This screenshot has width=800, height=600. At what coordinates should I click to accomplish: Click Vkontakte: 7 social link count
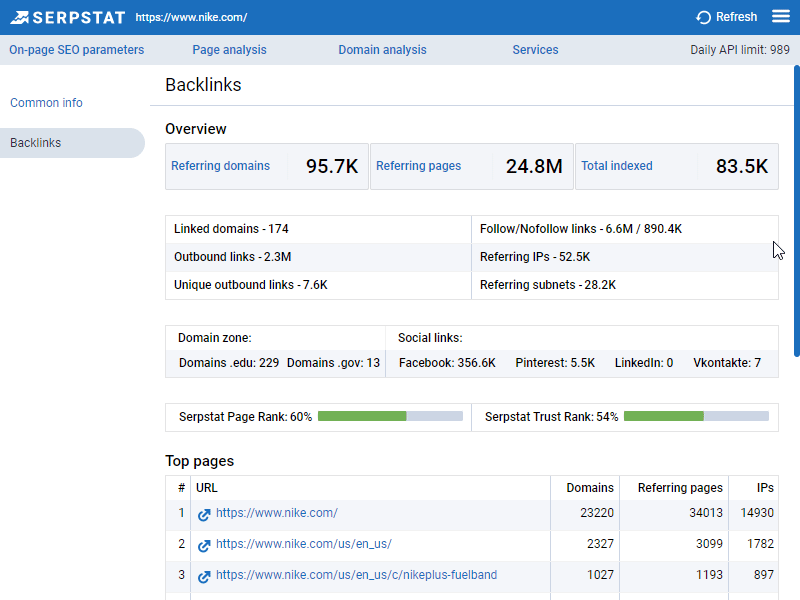[x=727, y=363]
